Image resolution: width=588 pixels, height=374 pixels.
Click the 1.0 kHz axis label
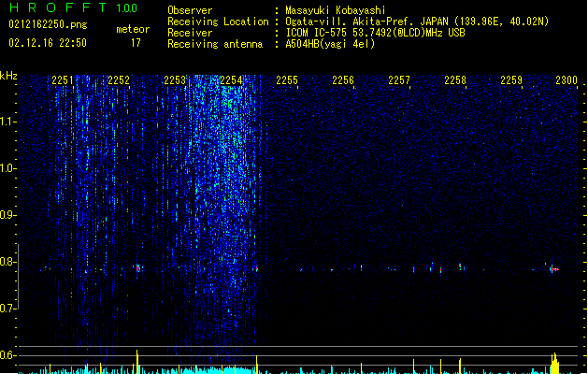pos(7,168)
